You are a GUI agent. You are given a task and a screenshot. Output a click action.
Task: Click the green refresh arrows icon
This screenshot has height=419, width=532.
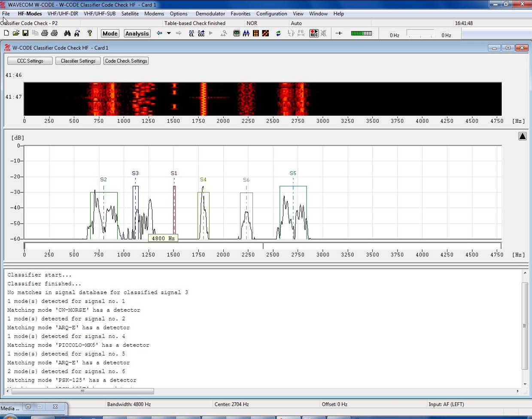click(278, 33)
